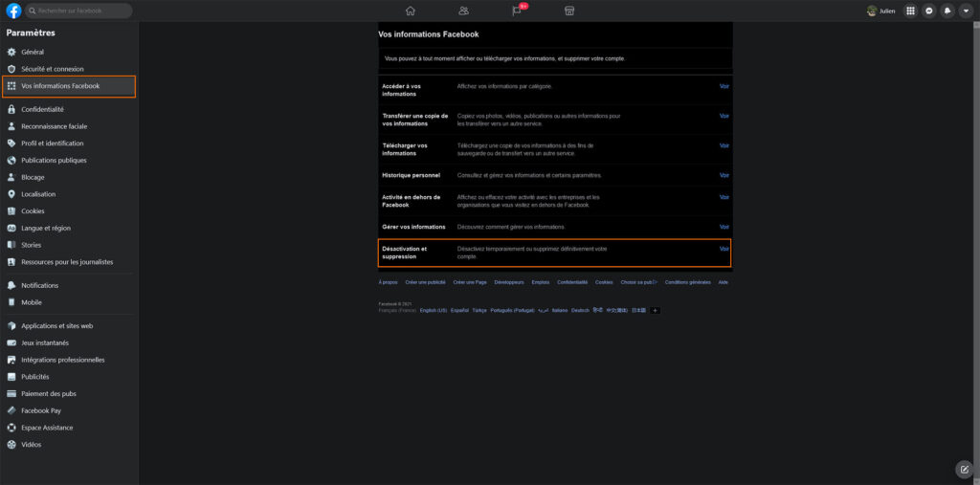Click the Vidéos reel icon
The image size is (980, 485).
pos(11,445)
